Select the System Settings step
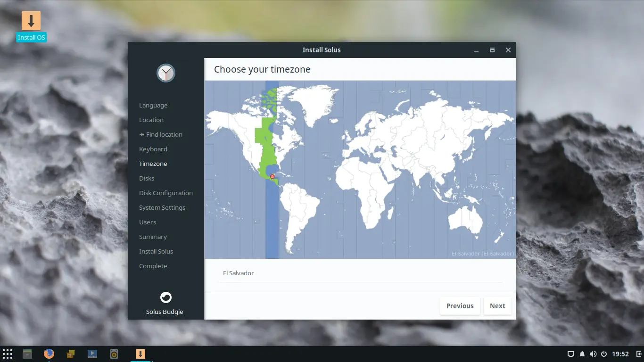 click(162, 208)
